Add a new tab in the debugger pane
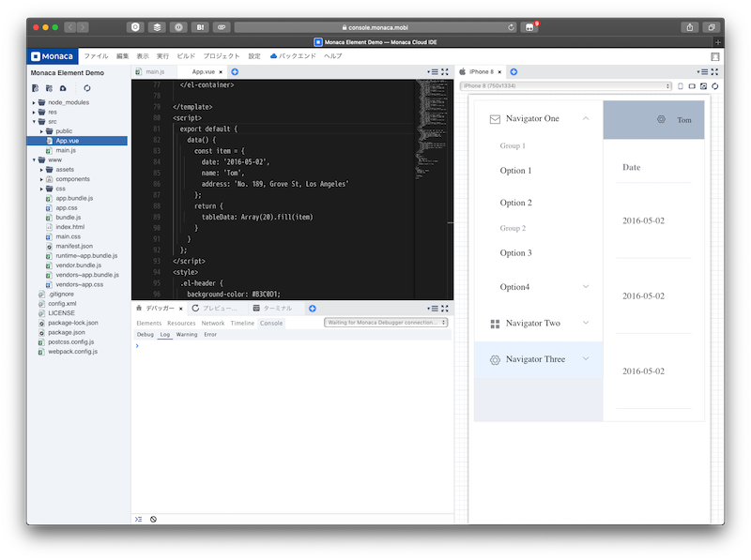The width and height of the screenshot is (751, 560). point(313,309)
